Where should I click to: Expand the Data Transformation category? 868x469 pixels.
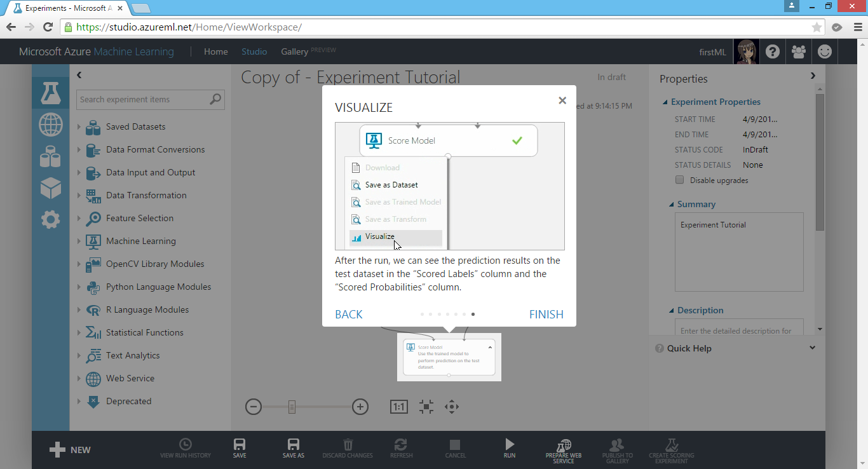(79, 195)
